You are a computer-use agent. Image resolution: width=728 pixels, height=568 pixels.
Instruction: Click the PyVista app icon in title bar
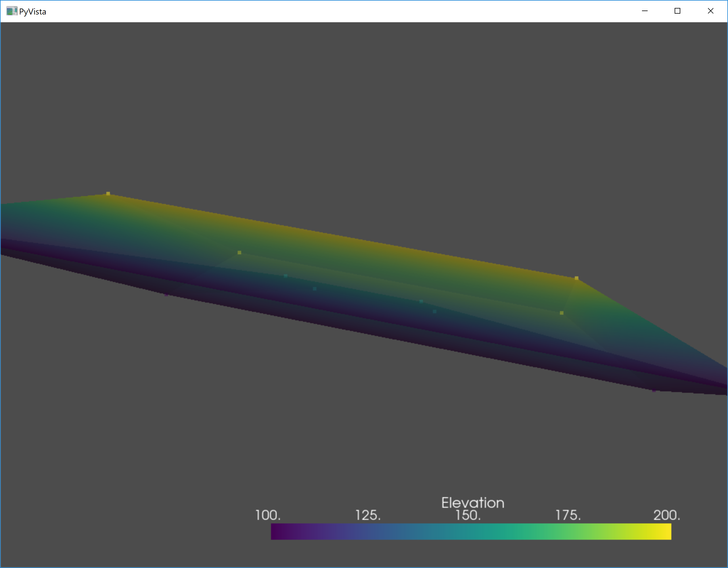tap(11, 11)
